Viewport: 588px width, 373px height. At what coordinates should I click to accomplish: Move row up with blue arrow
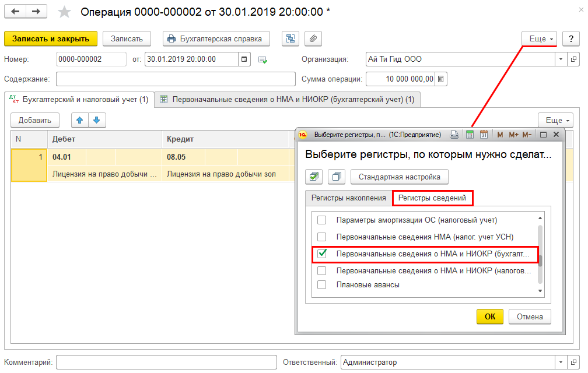click(79, 120)
